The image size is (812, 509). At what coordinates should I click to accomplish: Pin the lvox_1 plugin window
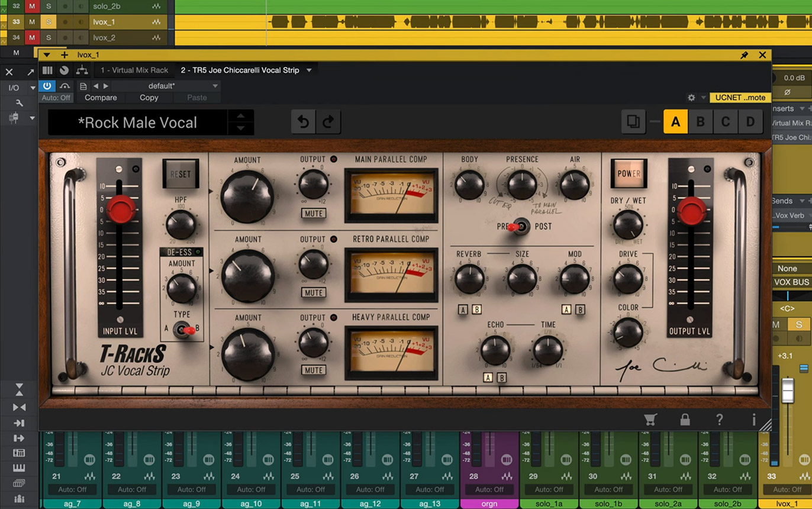tap(745, 55)
